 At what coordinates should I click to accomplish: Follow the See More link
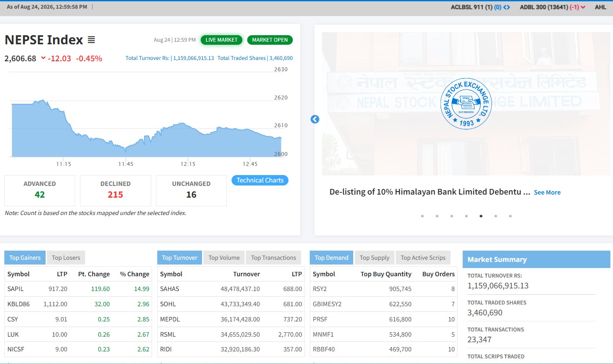pos(547,192)
